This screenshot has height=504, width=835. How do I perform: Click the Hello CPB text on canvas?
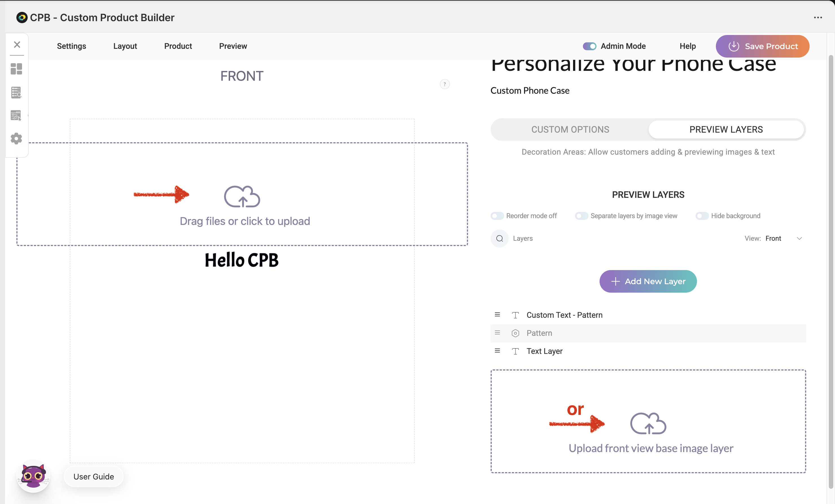(242, 260)
